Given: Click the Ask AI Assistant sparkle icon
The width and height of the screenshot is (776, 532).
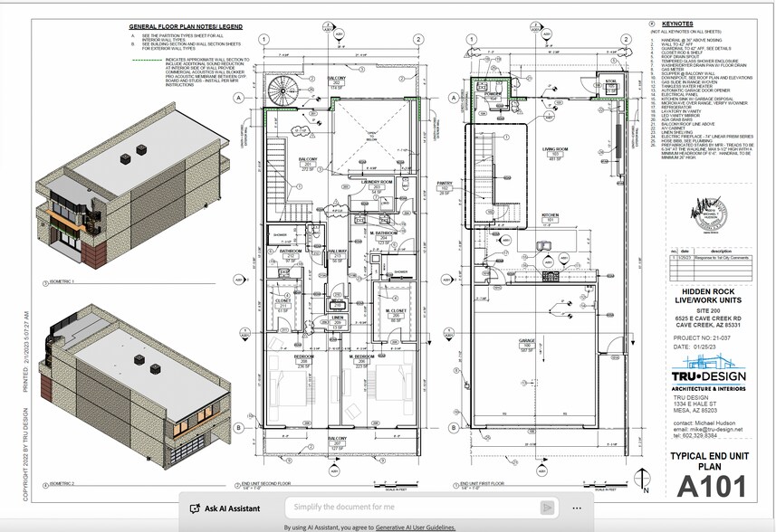Looking at the screenshot, I should pos(194,508).
